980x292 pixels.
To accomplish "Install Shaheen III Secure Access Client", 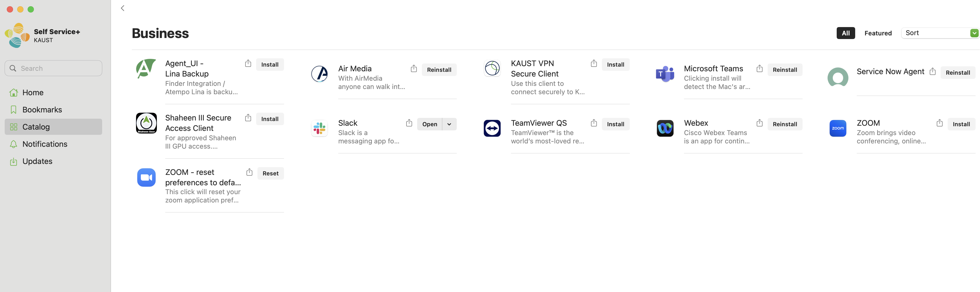I will coord(270,119).
